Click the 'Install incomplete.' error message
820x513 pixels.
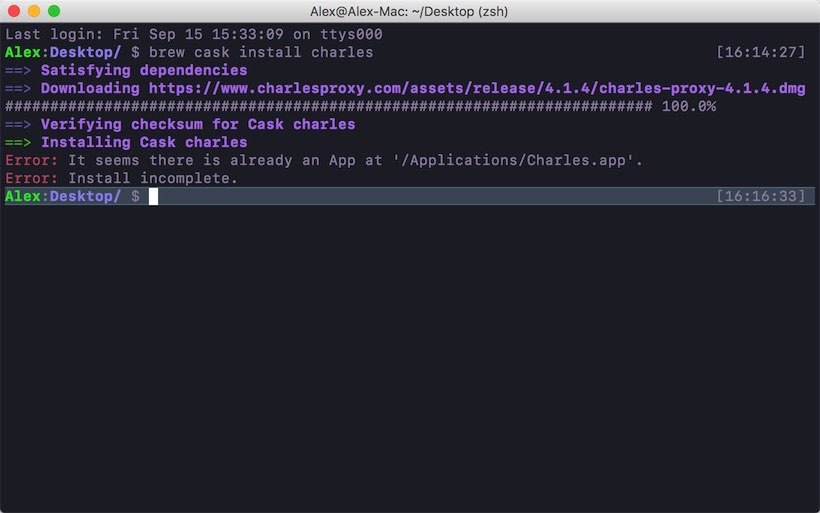pos(153,178)
